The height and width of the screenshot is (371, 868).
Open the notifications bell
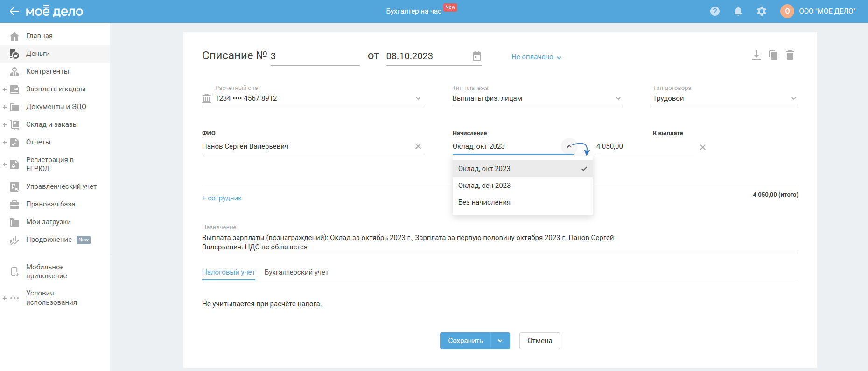738,11
